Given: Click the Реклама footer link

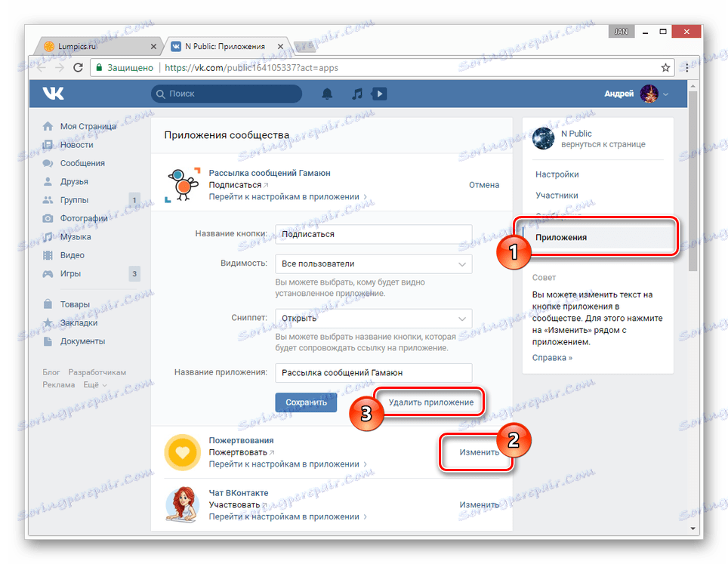Looking at the screenshot, I should (x=58, y=385).
